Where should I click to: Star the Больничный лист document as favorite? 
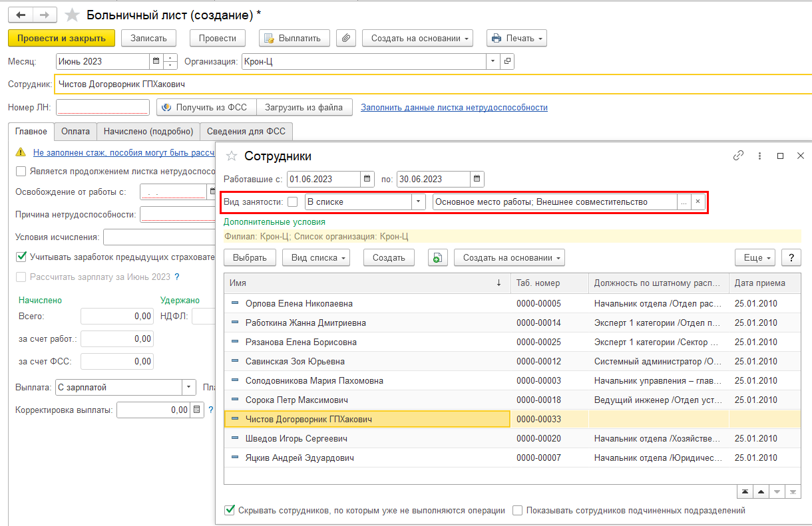point(73,14)
